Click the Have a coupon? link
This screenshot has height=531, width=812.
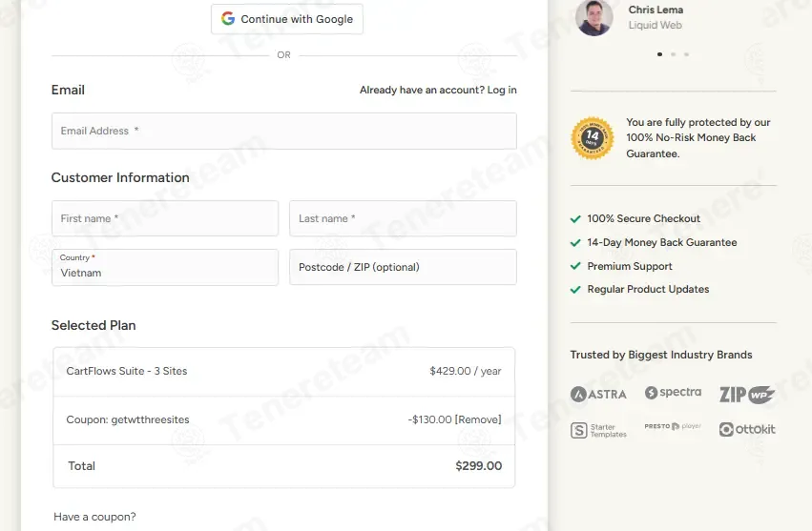tap(94, 517)
